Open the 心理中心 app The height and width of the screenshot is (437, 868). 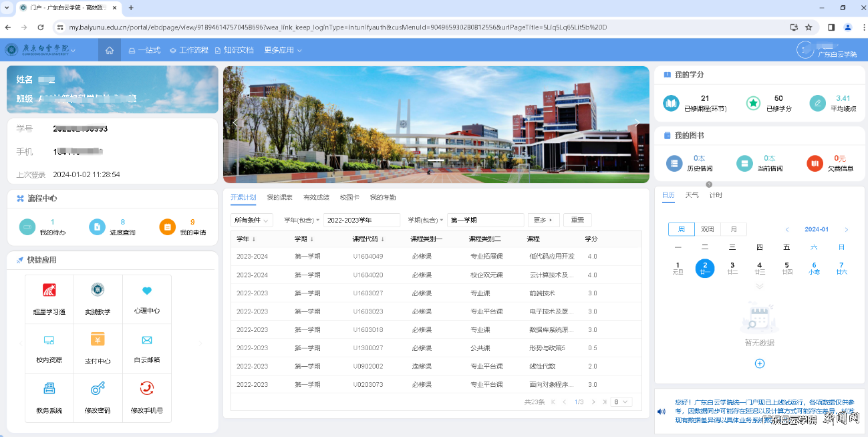[x=147, y=299]
